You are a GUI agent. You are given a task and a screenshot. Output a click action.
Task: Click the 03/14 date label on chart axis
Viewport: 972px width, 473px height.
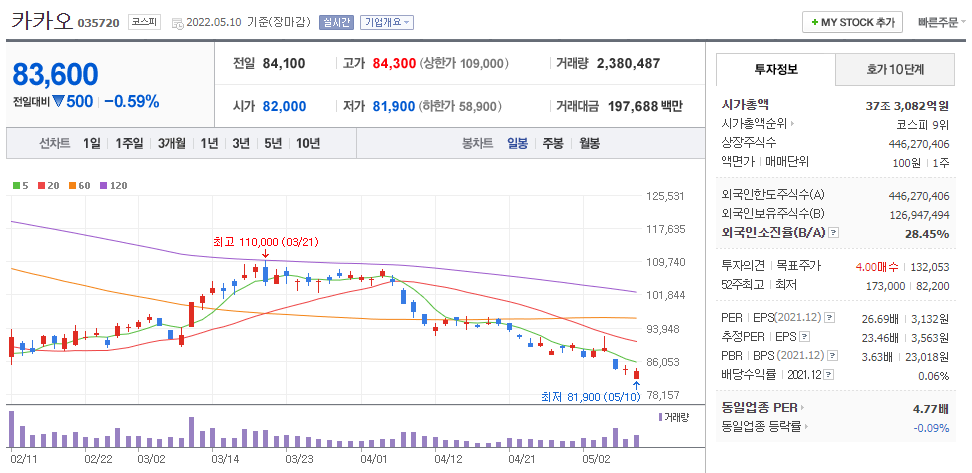pos(226,459)
